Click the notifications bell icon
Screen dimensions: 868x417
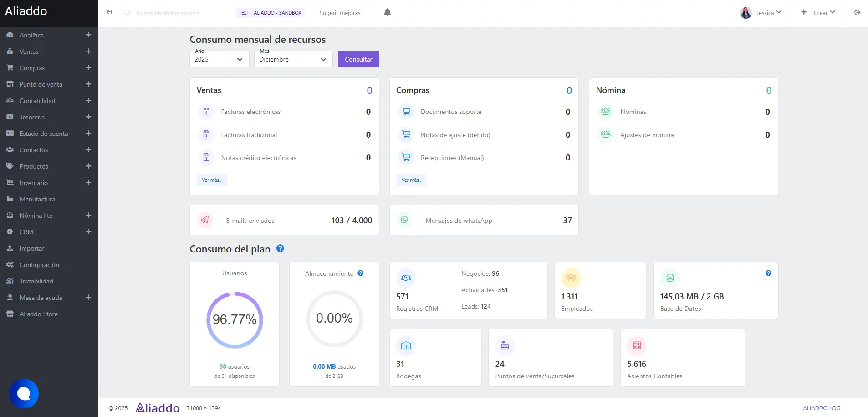tap(387, 13)
